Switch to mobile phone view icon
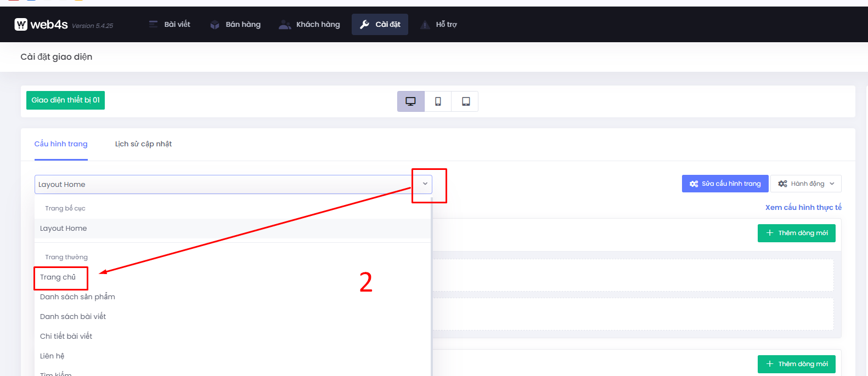 [x=438, y=101]
